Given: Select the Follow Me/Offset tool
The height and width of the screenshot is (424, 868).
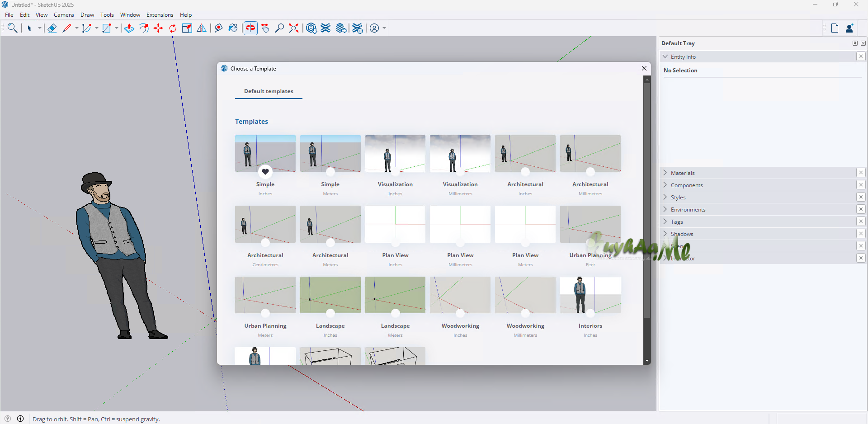Looking at the screenshot, I should (144, 28).
